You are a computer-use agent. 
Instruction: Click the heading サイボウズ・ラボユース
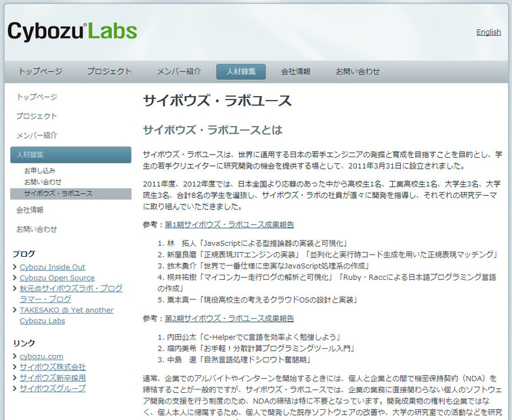[x=217, y=100]
